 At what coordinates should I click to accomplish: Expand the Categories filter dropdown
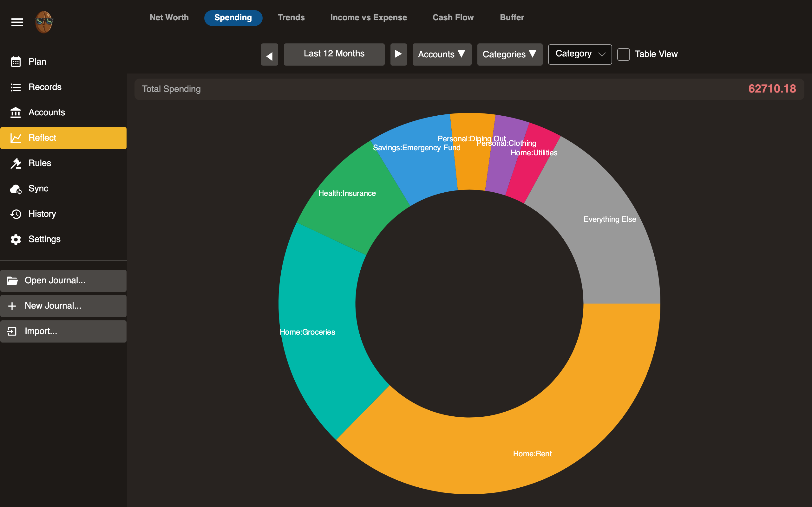tap(509, 54)
